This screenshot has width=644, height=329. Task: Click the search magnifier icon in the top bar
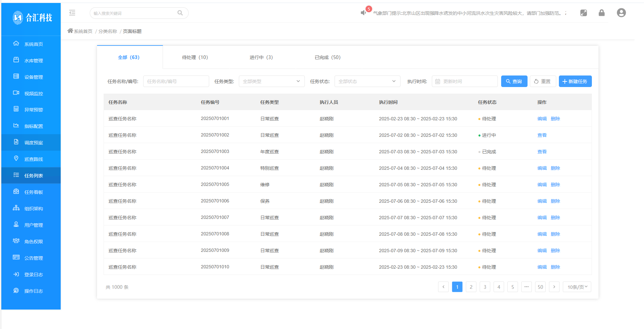[180, 13]
